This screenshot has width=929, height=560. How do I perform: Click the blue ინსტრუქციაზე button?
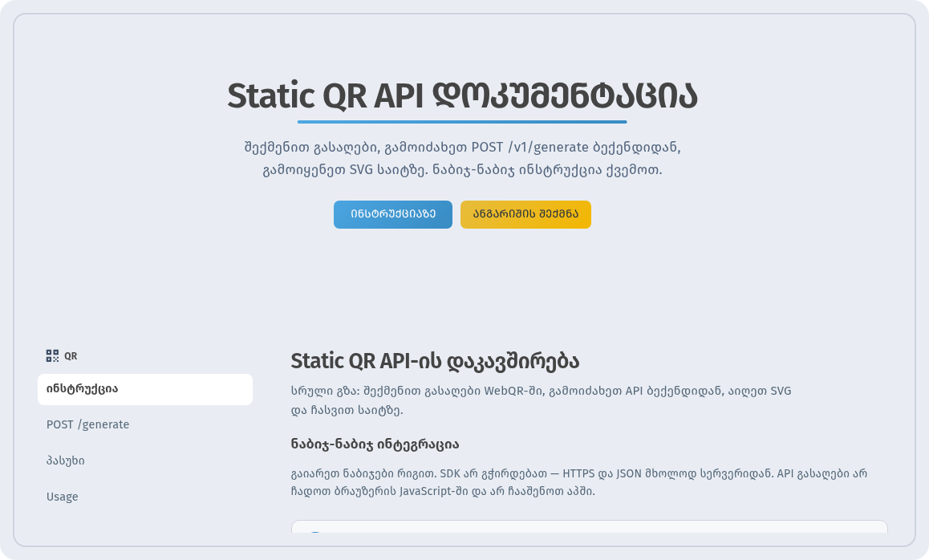coord(393,214)
